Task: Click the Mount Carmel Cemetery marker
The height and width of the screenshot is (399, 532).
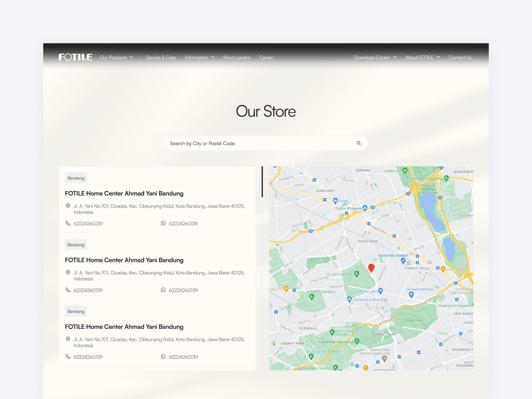Action: pos(311,356)
